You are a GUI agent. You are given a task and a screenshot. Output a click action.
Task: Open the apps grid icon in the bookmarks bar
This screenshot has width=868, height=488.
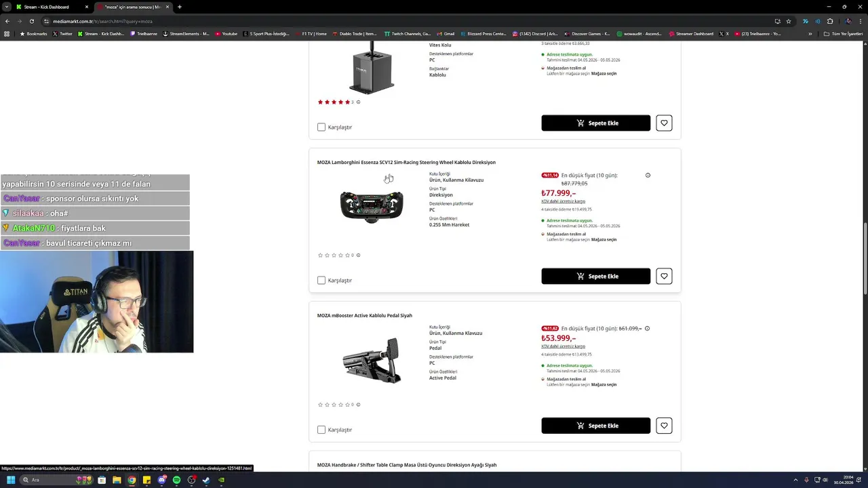pos(7,33)
